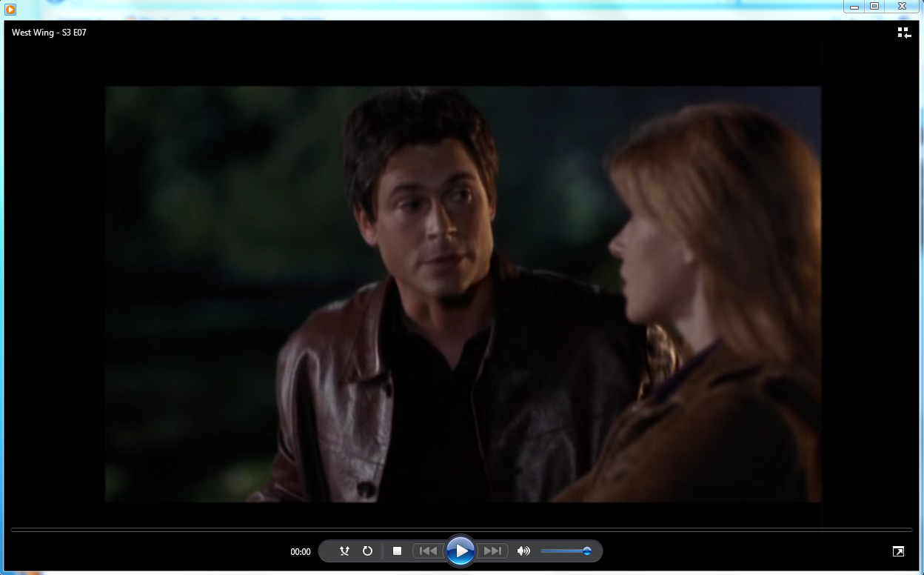Toggle repeat playback
924x575 pixels.
coord(367,551)
